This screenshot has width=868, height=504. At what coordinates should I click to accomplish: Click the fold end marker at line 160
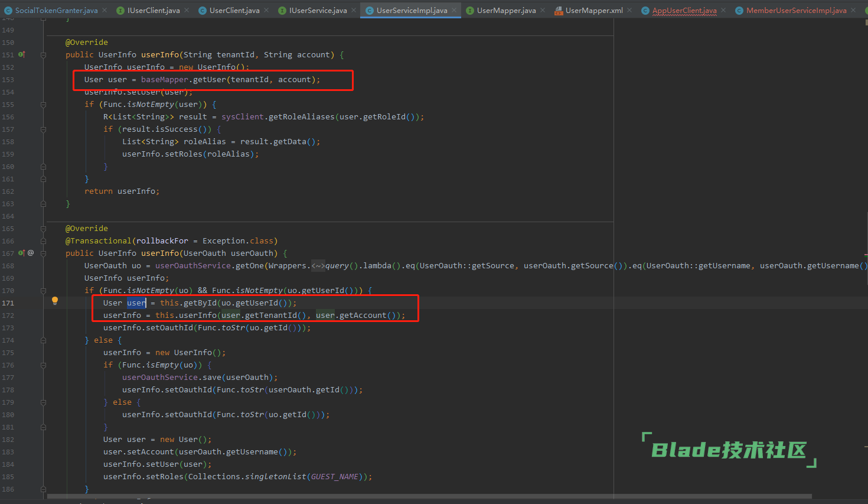(43, 167)
